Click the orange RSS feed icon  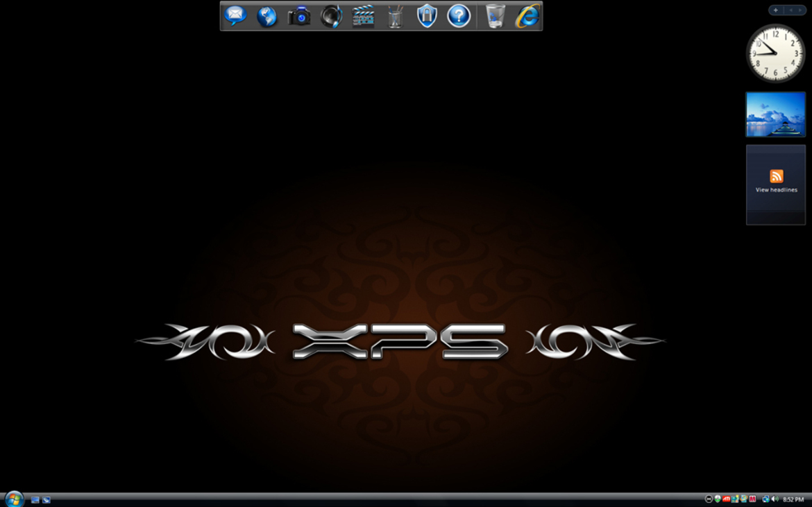coord(777,176)
